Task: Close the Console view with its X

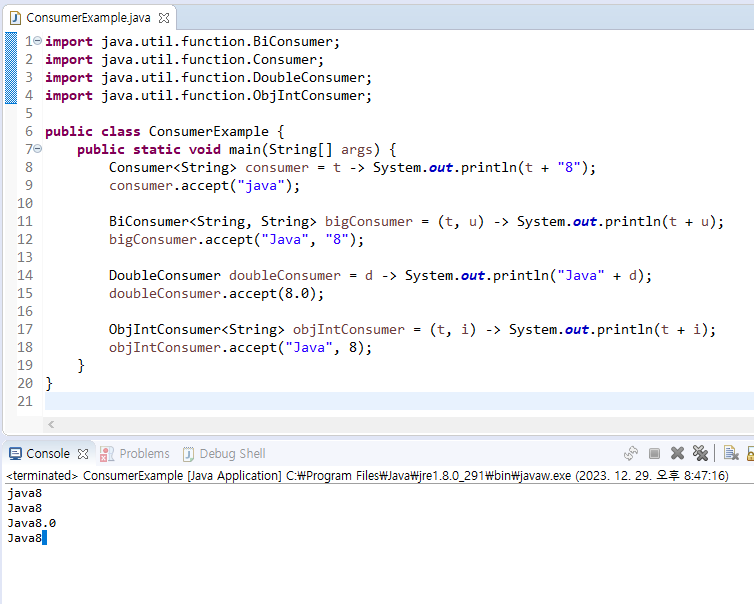Action: [83, 454]
